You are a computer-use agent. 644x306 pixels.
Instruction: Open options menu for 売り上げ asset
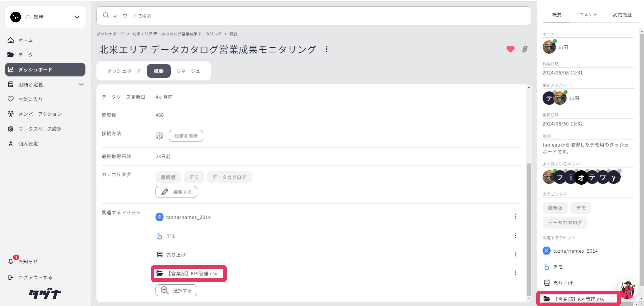(x=515, y=254)
